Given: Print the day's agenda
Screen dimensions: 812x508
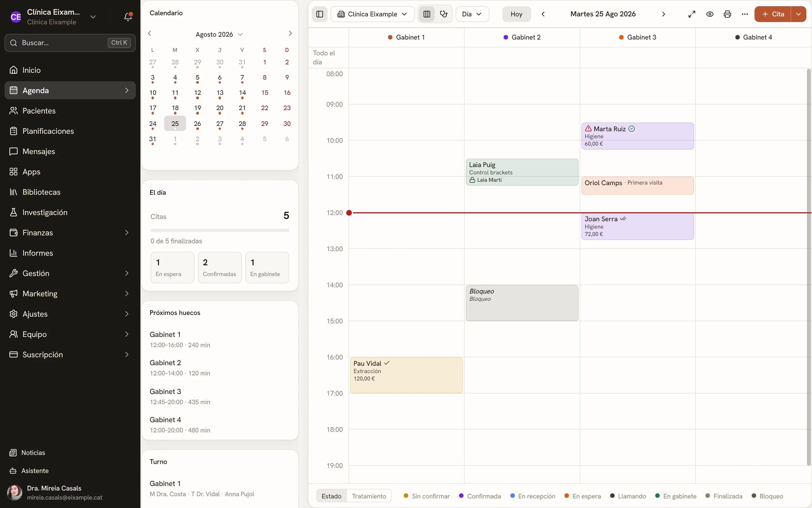Looking at the screenshot, I should 727,14.
